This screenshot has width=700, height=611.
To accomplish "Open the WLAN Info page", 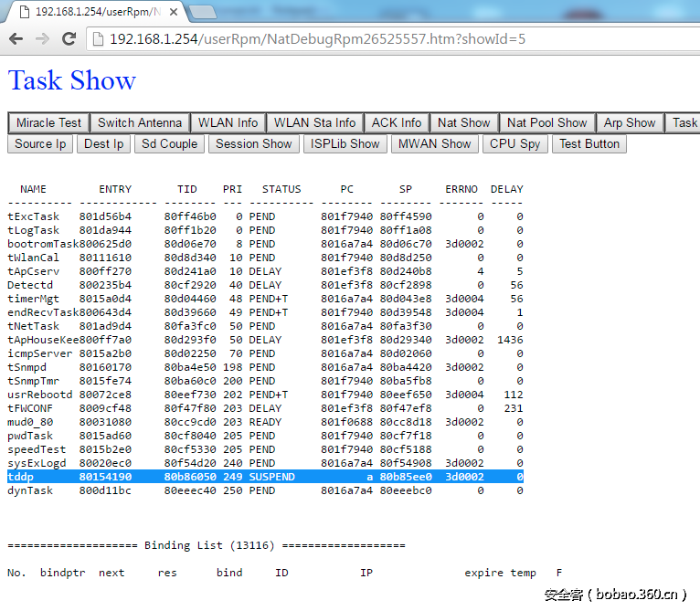I will (x=228, y=122).
